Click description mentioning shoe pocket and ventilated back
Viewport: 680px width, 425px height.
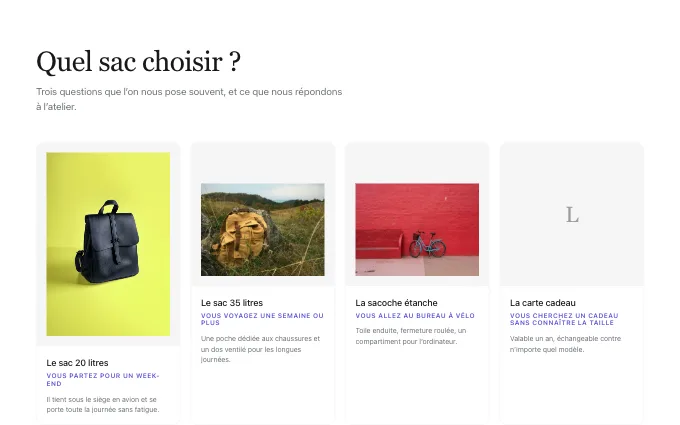[x=260, y=349]
